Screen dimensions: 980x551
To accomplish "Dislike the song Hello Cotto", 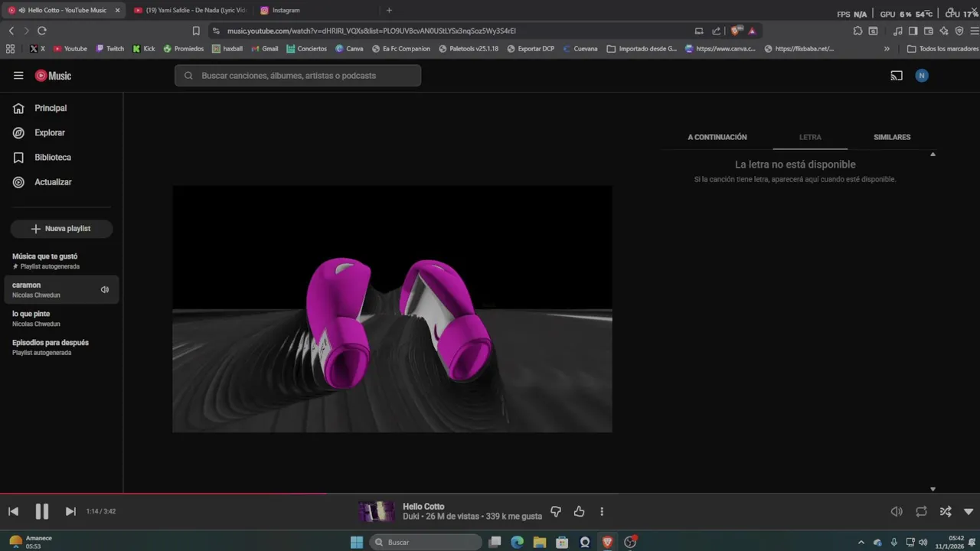I will click(556, 511).
